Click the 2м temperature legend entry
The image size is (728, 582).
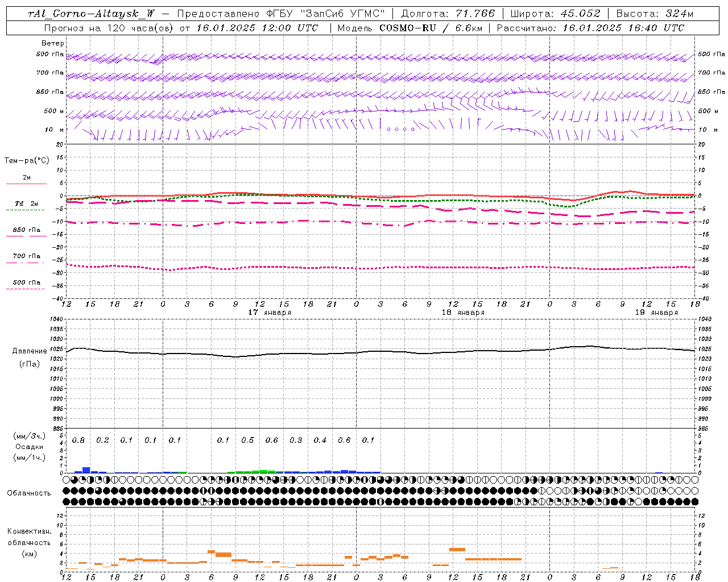[27, 177]
